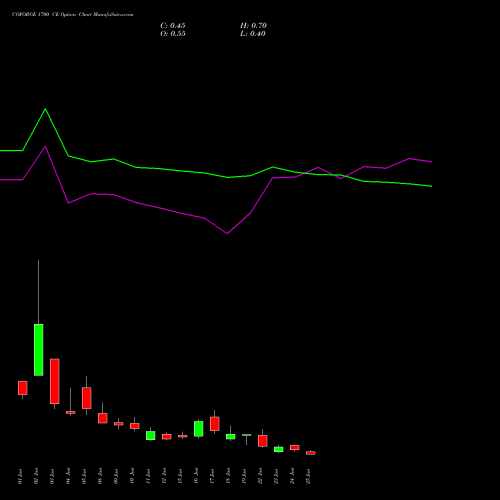The height and width of the screenshot is (500, 500).
Task: Select the close value 'C: 0.45'
Action: coord(173,26)
